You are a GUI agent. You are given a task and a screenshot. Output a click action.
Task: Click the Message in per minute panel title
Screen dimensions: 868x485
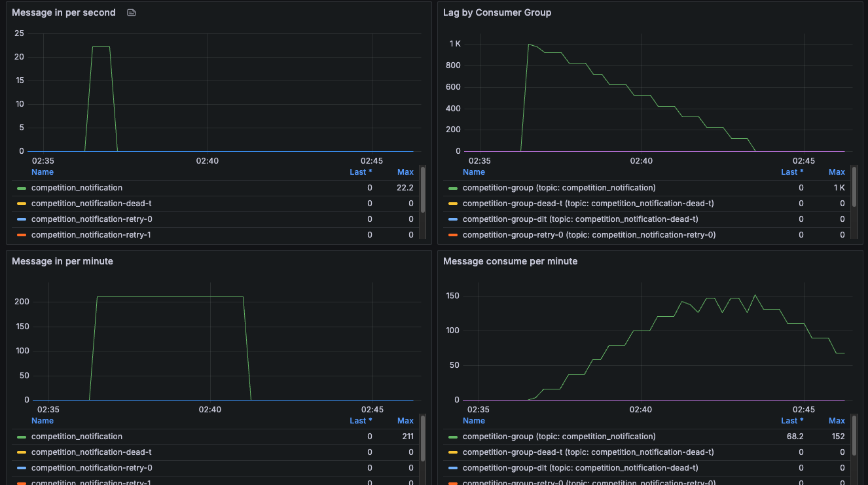click(62, 261)
